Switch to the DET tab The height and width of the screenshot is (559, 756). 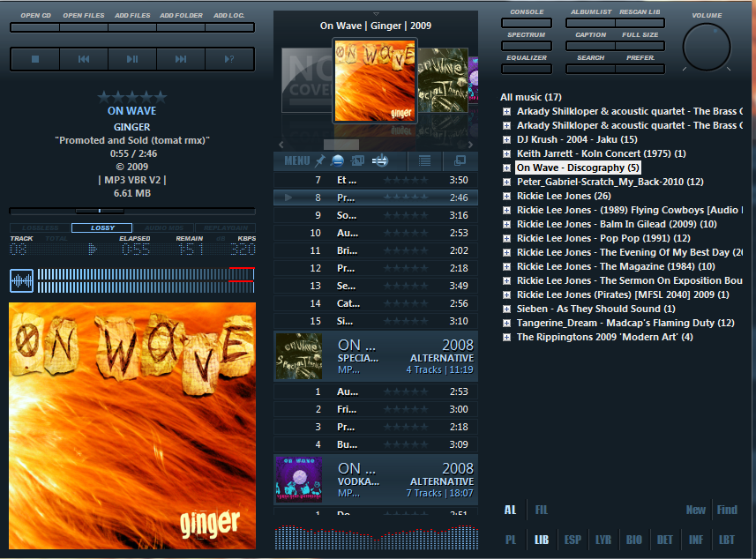(x=665, y=540)
